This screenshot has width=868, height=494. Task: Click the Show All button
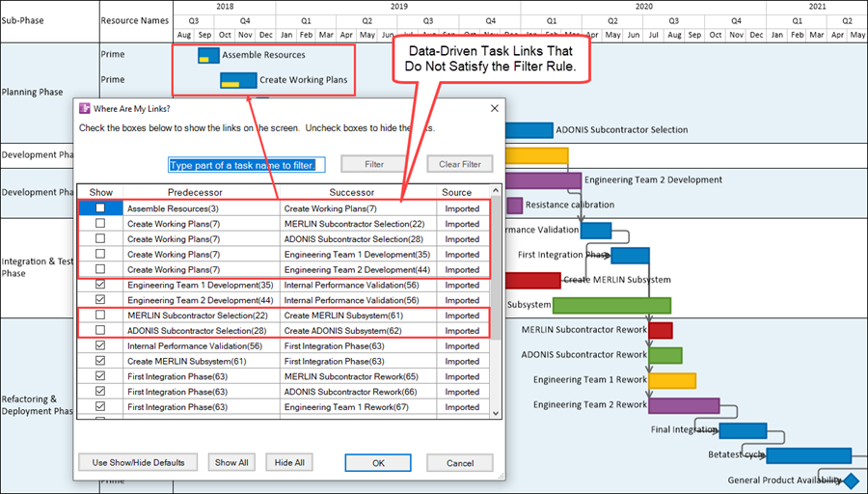click(231, 462)
